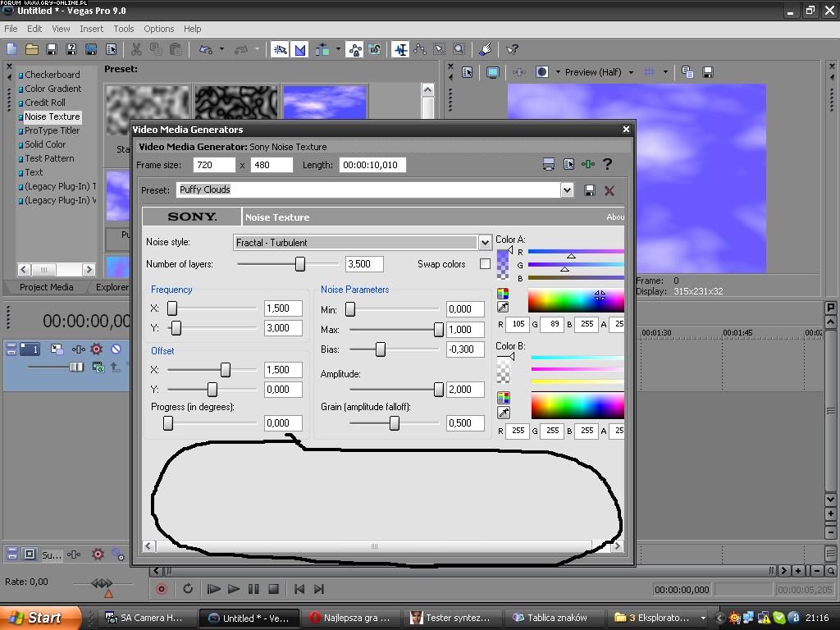The height and width of the screenshot is (630, 840).
Task: Select the Zoom Edit magnifier tool
Action: (x=459, y=50)
